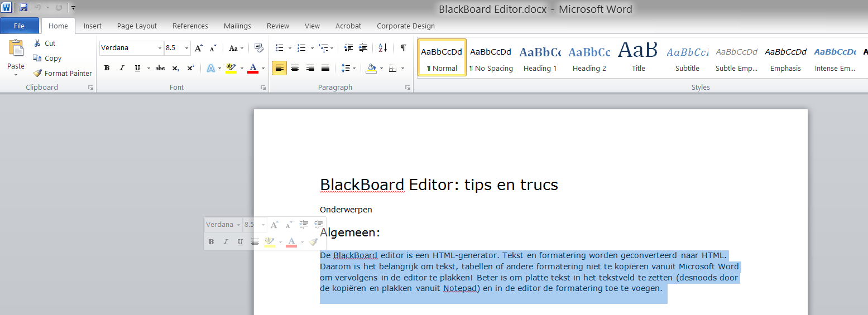
Task: Click the Undo arrow in Quick Access Toolbar
Action: tap(38, 8)
